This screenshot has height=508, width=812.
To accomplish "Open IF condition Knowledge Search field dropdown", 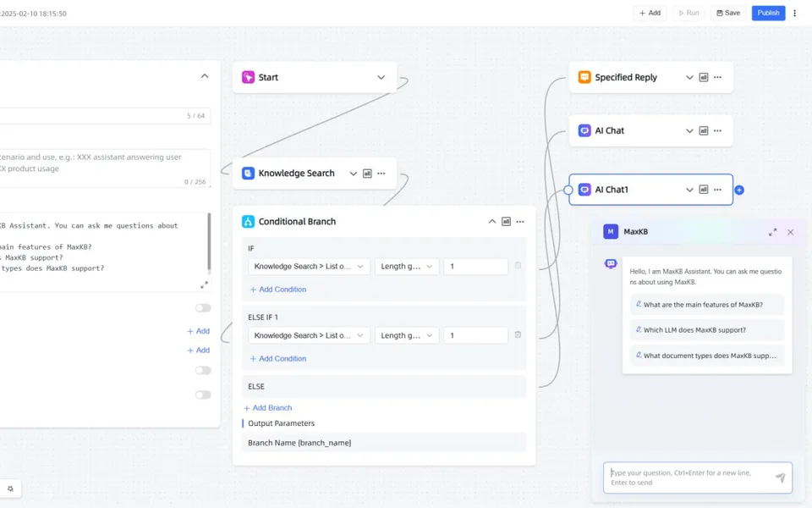I will tap(310, 267).
